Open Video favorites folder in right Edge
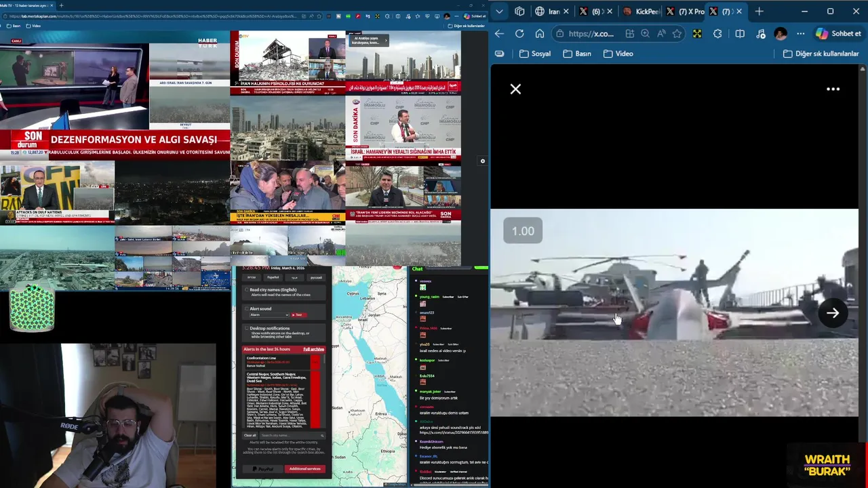This screenshot has width=868, height=488. (x=618, y=54)
